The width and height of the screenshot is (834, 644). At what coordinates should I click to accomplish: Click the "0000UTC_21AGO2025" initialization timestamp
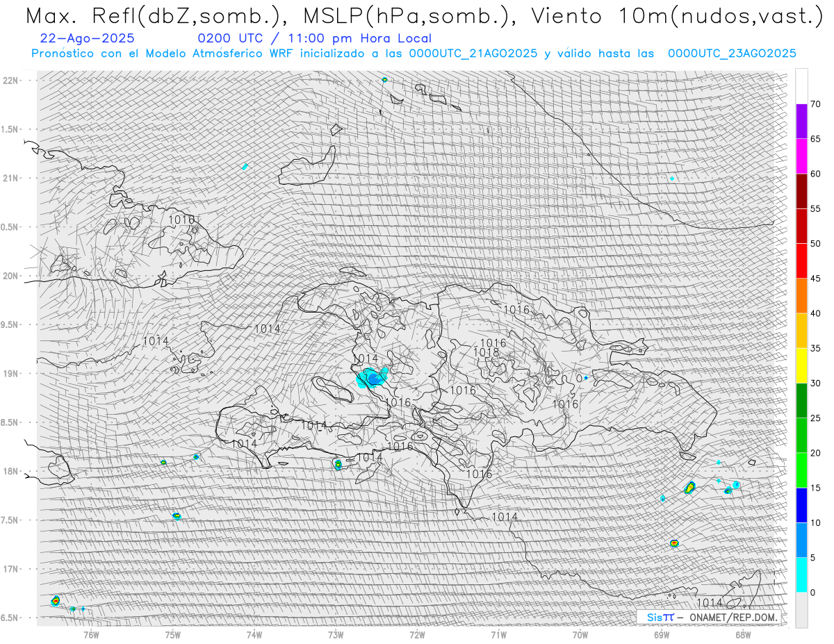(473, 53)
